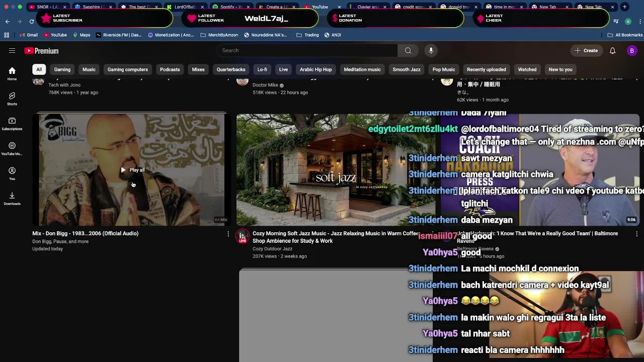The width and height of the screenshot is (644, 362).
Task: Open the notifications bell
Action: pos(612,51)
